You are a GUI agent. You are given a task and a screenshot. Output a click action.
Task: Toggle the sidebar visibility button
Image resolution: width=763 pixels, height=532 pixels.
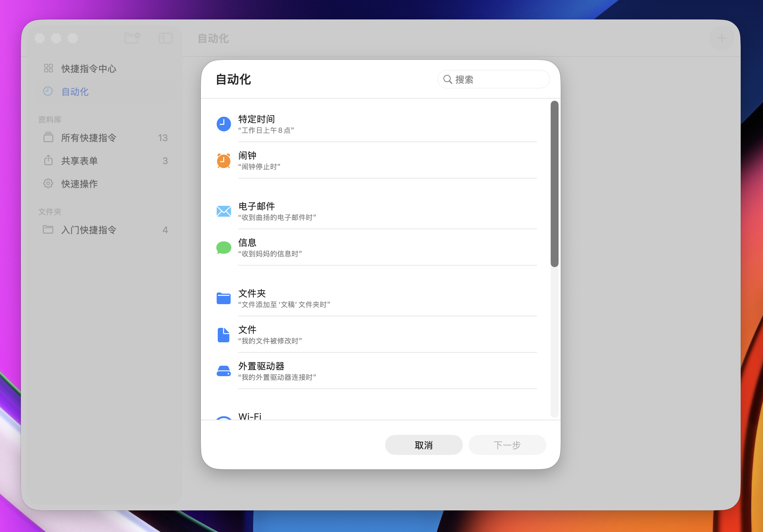coord(166,38)
